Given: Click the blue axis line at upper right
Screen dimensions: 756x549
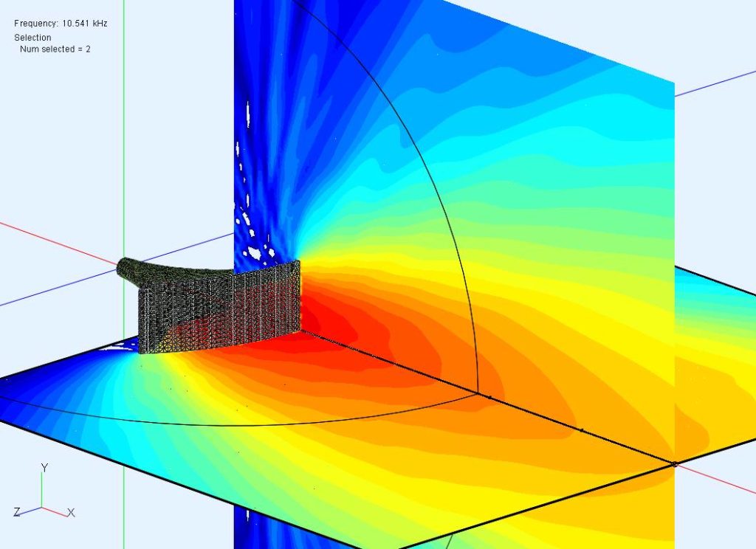Looking at the screenshot, I should coord(715,85).
